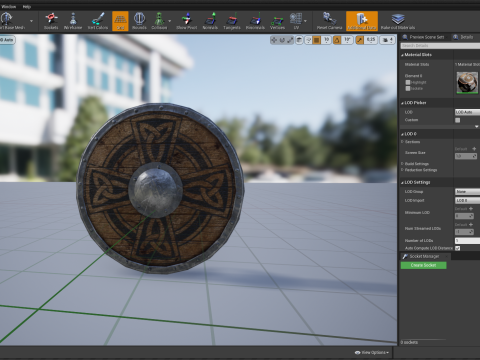This screenshot has height=360, width=480.
Task: Toggle Vertices display icon
Action: pos(277,21)
